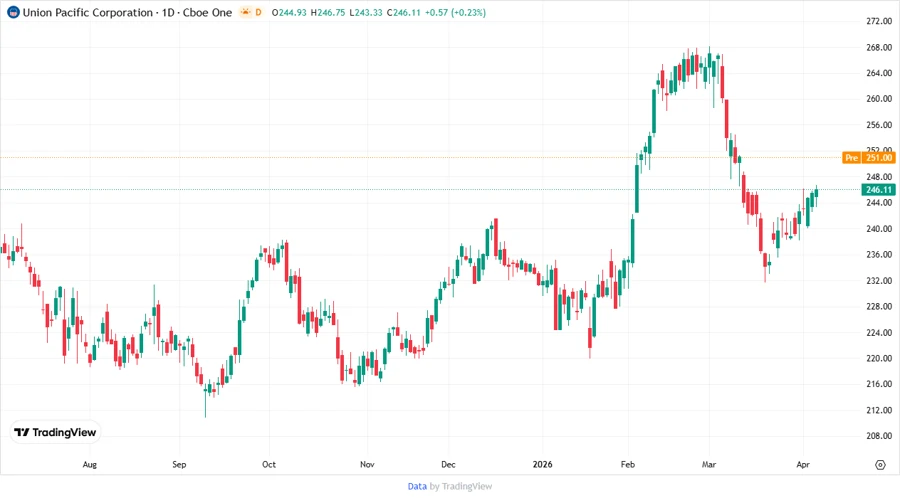Select the Pre 251.00 price label
Screen dimensions: 900x498
tap(868, 157)
